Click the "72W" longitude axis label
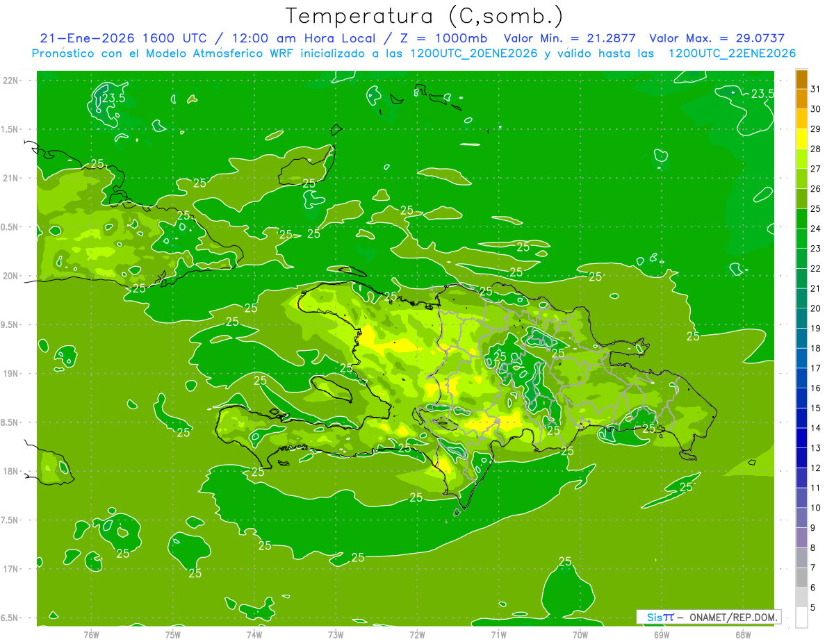This screenshot has height=644, width=834. [418, 635]
